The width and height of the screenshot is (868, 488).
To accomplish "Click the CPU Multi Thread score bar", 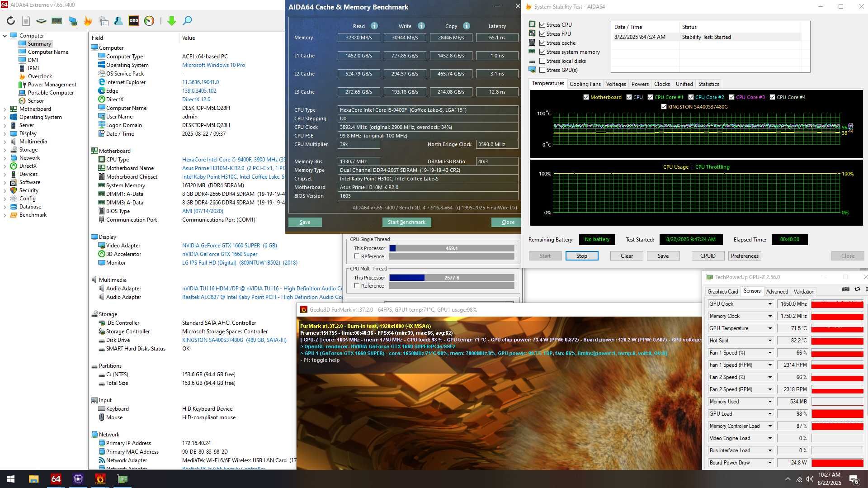I will [452, 278].
